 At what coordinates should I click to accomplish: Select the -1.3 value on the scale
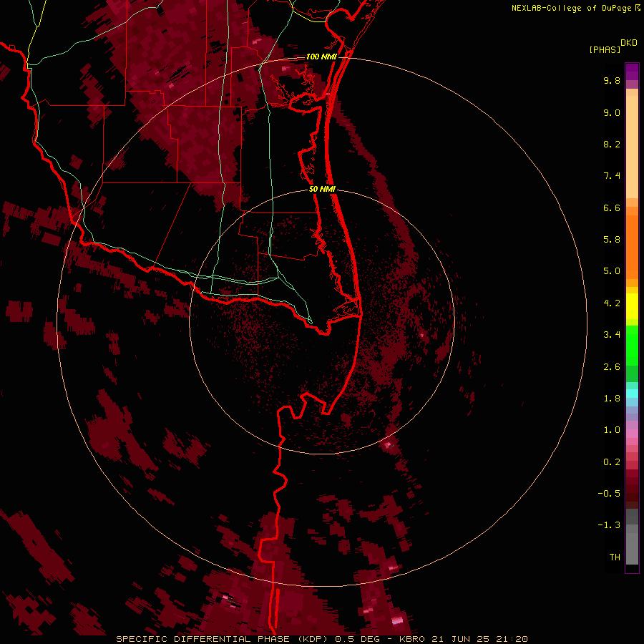click(x=609, y=525)
